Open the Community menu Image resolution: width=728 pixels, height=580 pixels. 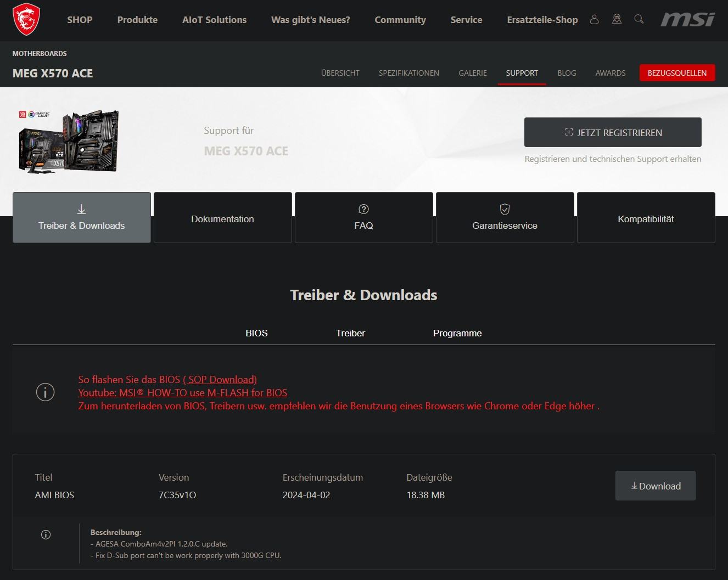click(x=400, y=20)
